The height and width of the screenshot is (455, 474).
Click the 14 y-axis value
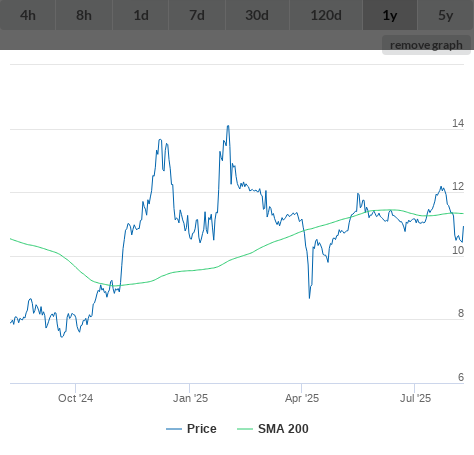click(x=458, y=123)
